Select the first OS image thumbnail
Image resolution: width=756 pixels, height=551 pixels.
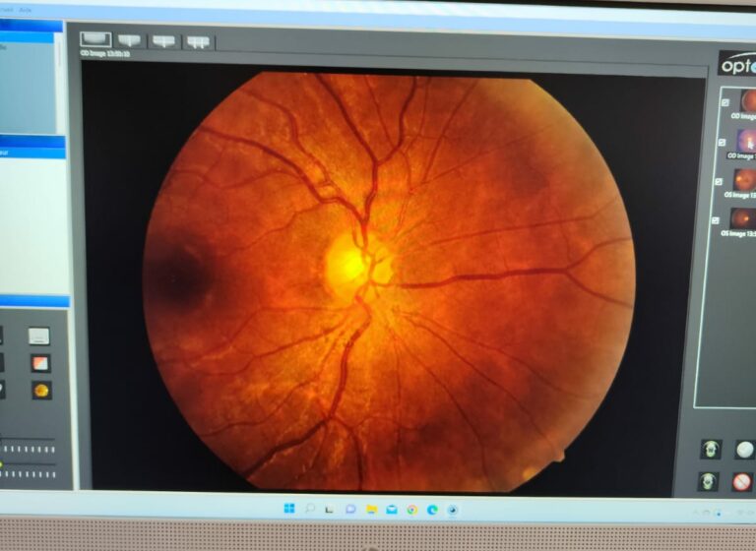tap(744, 179)
